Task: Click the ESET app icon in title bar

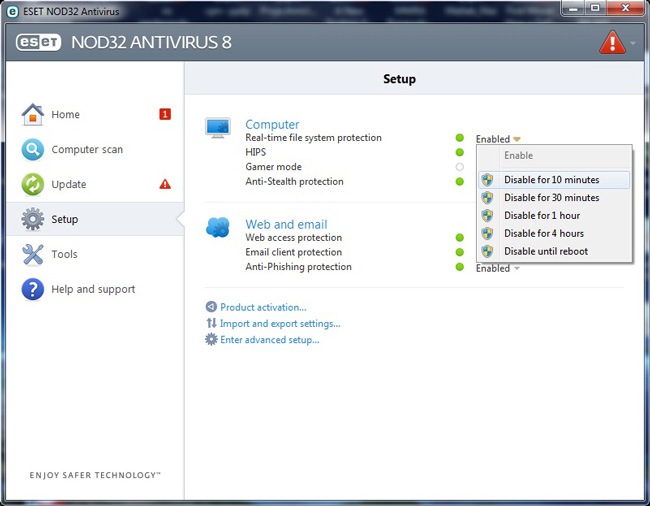Action: point(13,11)
